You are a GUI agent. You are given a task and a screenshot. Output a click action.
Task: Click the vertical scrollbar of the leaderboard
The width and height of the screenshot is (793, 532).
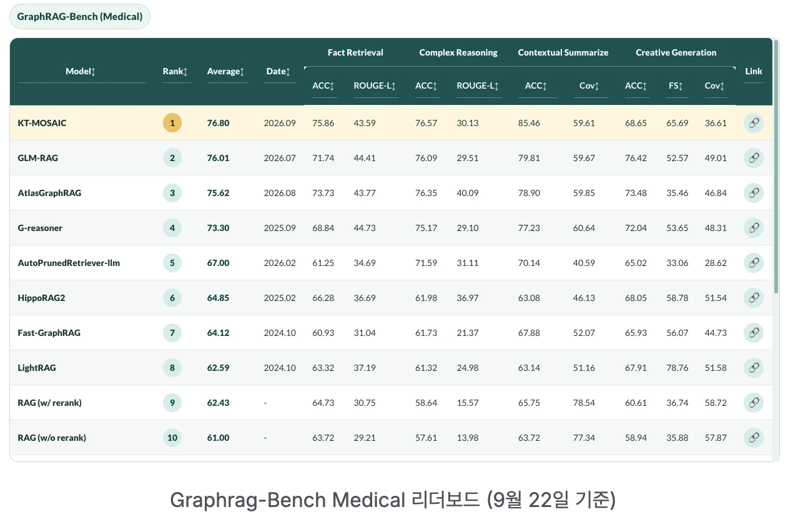click(x=776, y=166)
